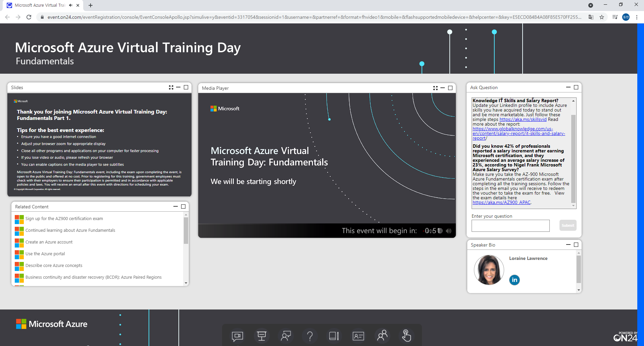Open a new browser tab
The image size is (644, 346).
[x=90, y=5]
